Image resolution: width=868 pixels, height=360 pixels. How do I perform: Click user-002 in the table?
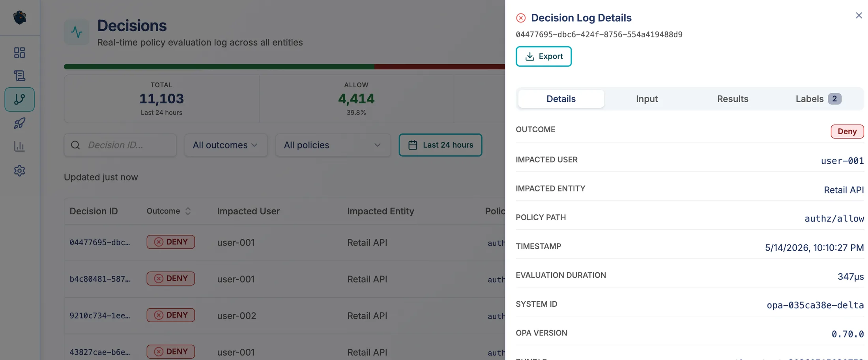pyautogui.click(x=236, y=316)
